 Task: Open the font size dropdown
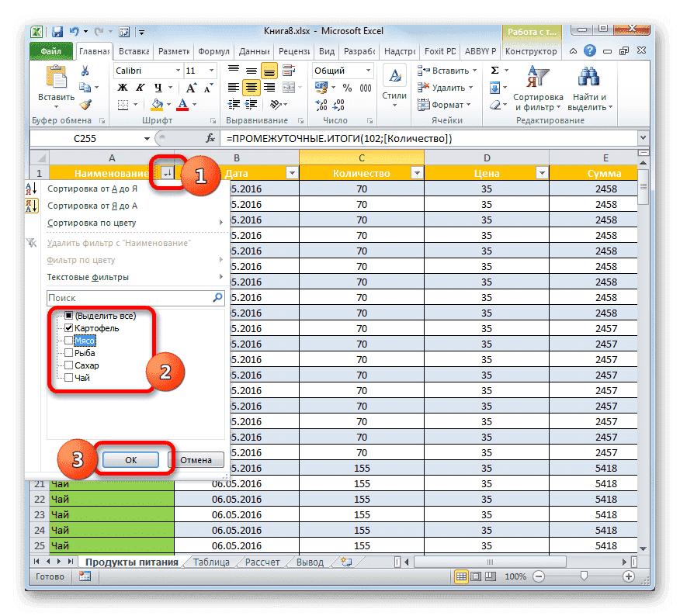tap(210, 70)
